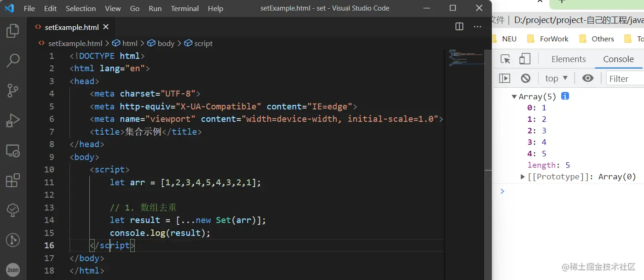The image size is (644, 280).
Task: Open the Go menu
Action: (x=135, y=8)
